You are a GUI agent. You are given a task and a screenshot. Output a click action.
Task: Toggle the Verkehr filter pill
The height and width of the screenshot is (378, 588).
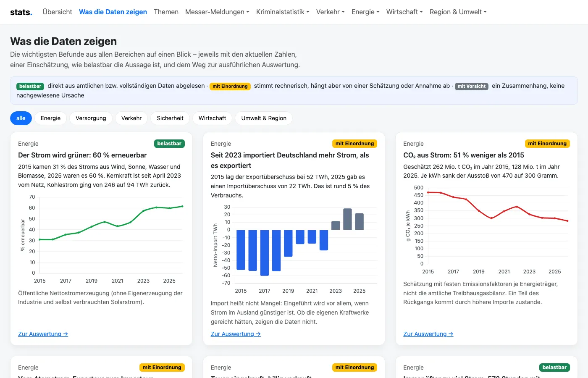[131, 118]
